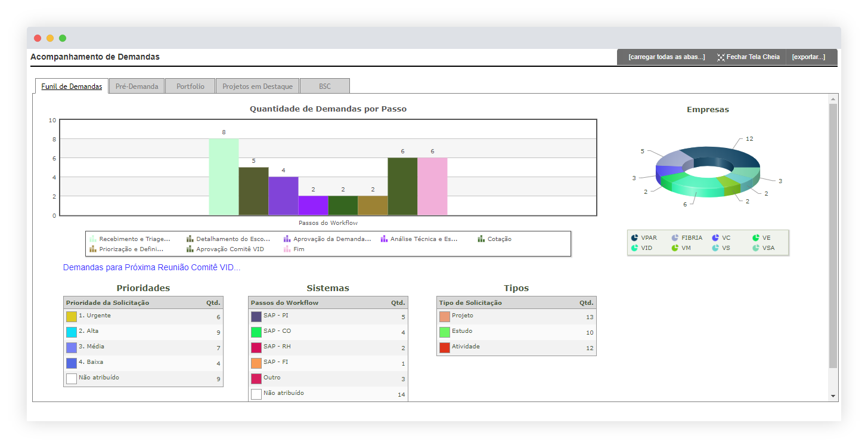This screenshot has height=448, width=868.
Task: Toggle the VC slice in Empresas chart
Action: click(x=716, y=237)
